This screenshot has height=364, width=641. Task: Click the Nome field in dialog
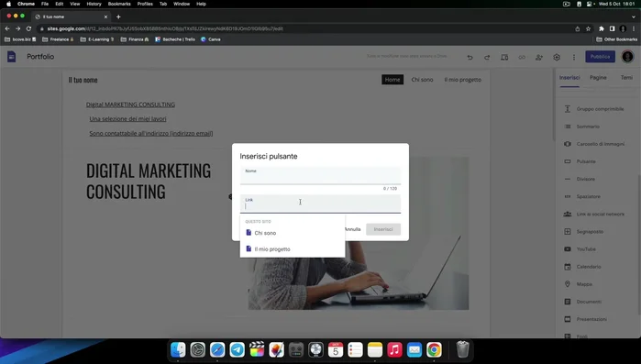(x=320, y=176)
